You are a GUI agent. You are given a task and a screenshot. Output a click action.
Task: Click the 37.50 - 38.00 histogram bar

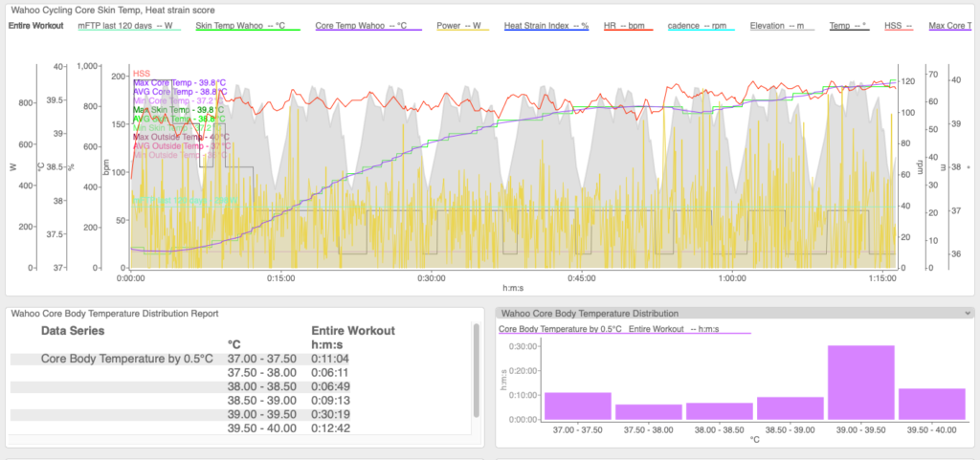(648, 412)
